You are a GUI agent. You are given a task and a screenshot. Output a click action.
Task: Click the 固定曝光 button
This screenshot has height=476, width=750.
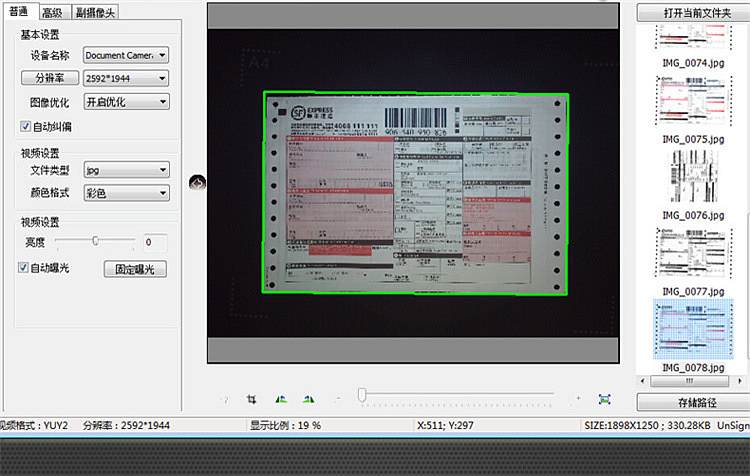[x=135, y=269]
